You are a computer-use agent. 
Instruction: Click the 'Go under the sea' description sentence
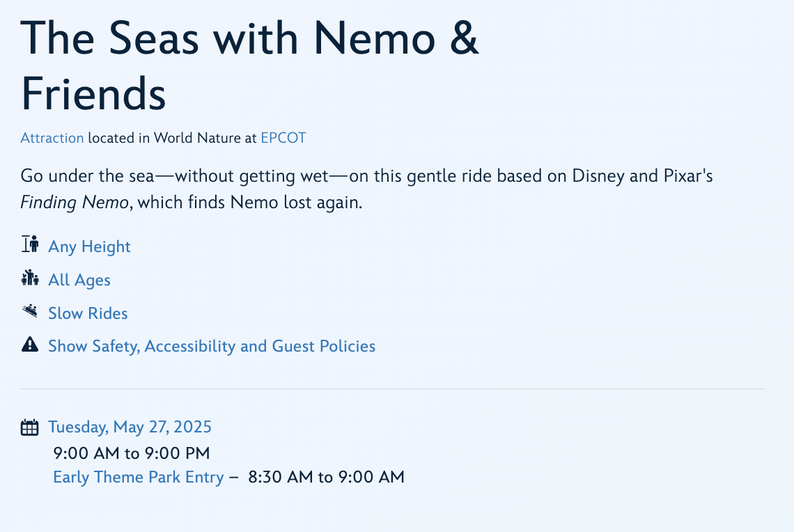(366, 175)
